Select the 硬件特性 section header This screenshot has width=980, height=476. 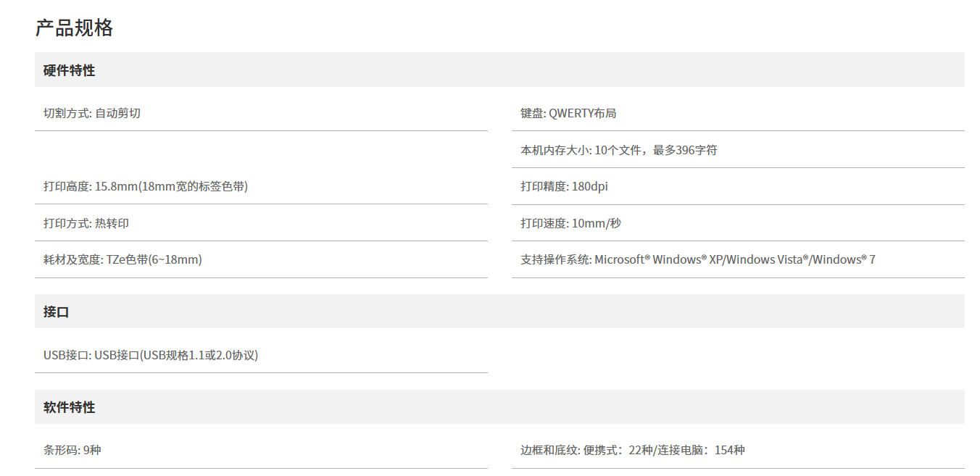click(x=70, y=70)
